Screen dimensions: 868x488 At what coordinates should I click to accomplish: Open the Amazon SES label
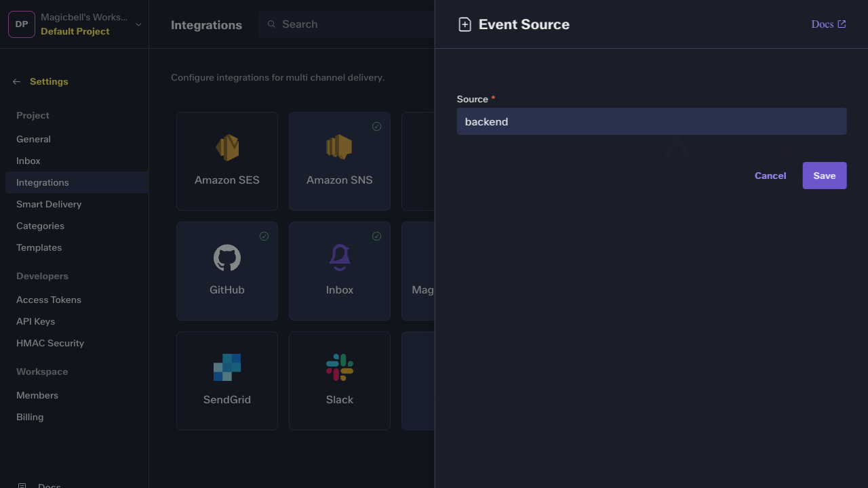pyautogui.click(x=227, y=180)
